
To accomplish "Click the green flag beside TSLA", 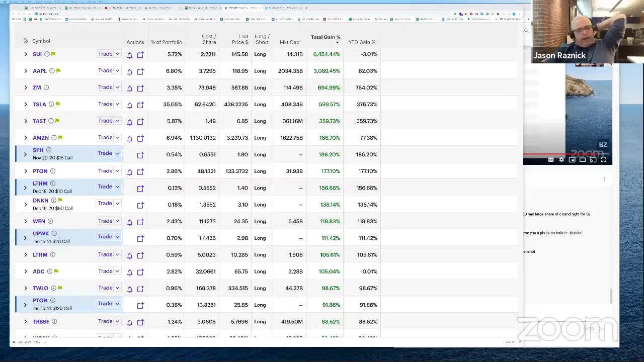I will [58, 104].
